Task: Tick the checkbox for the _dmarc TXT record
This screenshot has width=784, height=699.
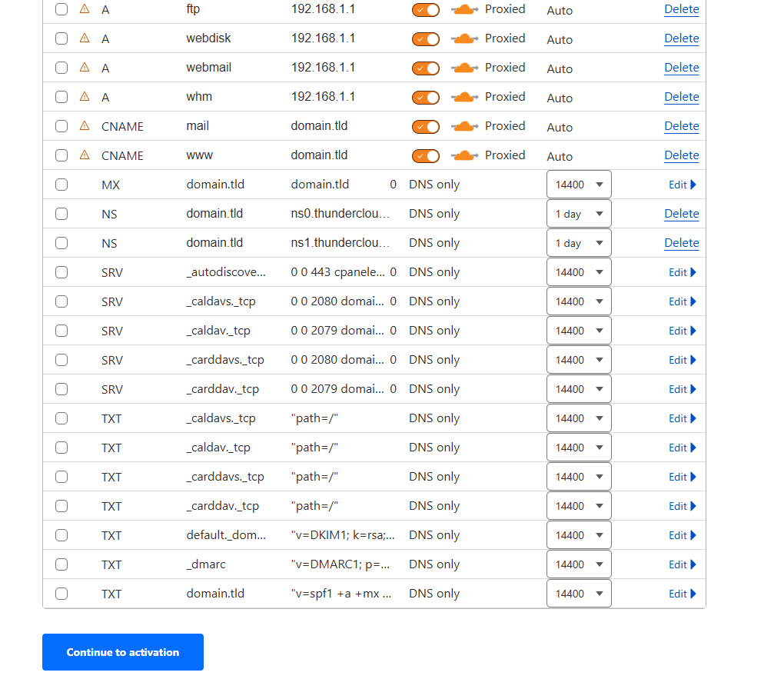Action: click(x=61, y=564)
